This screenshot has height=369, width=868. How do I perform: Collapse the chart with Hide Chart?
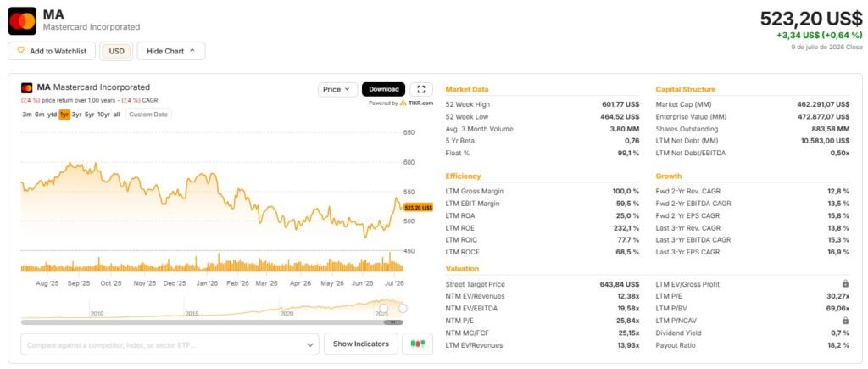click(x=171, y=51)
